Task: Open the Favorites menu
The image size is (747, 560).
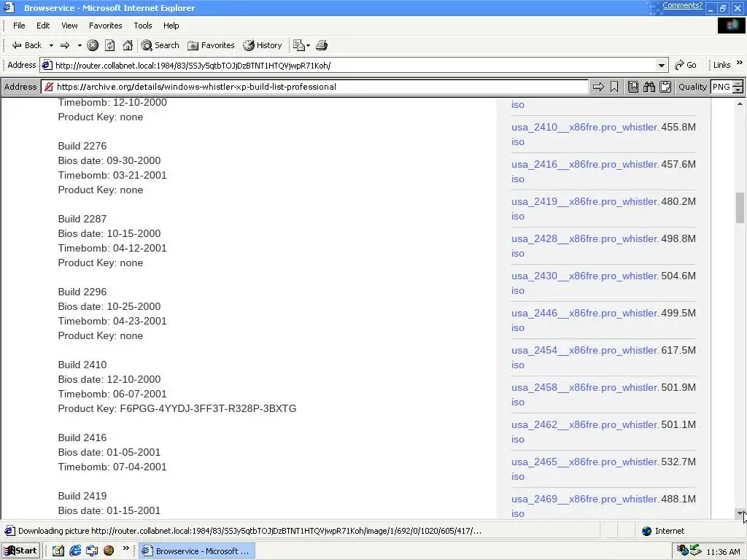Action: 105,26
